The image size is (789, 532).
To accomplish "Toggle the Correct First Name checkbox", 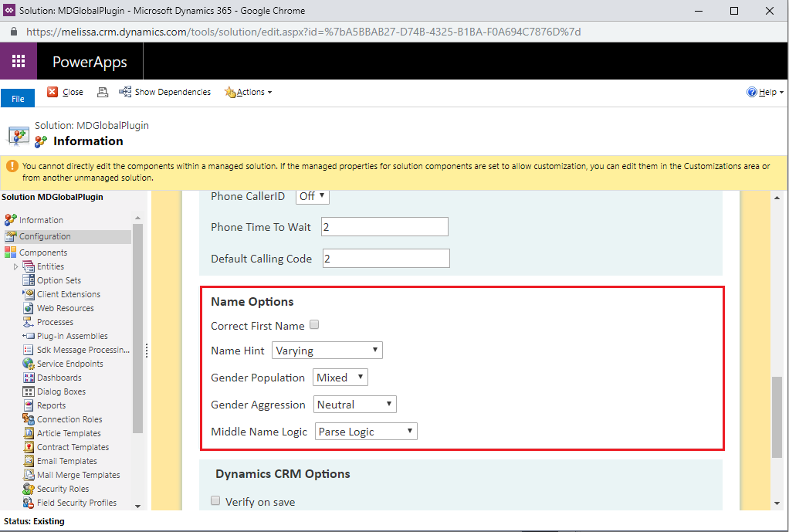I will coord(314,324).
